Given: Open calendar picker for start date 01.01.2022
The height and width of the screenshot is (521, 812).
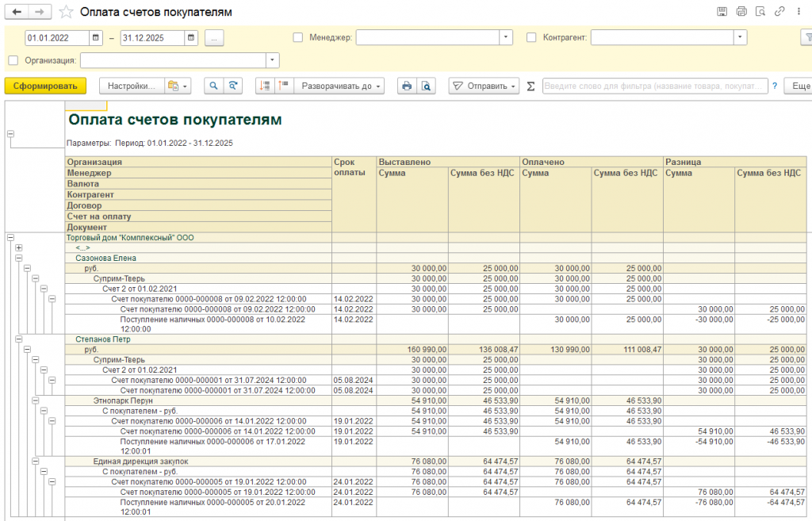Looking at the screenshot, I should [x=96, y=37].
